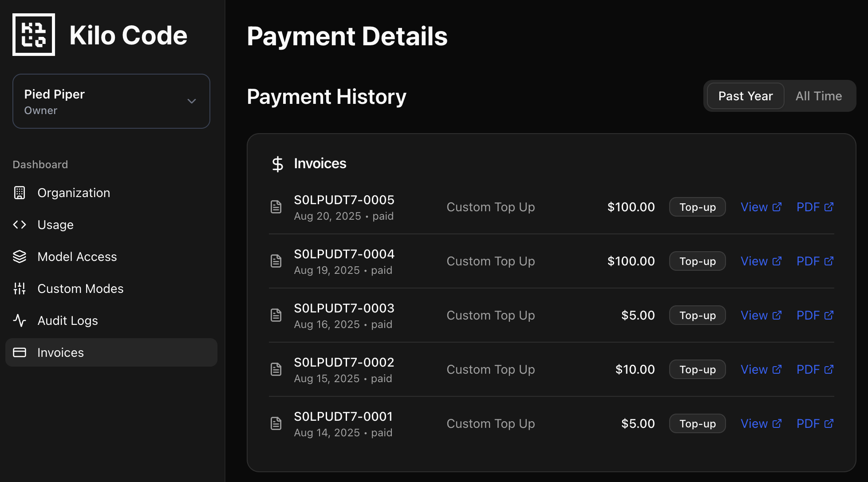The image size is (868, 482).
Task: Click the S0LPUDT7-0002 invoice number
Action: pos(344,362)
